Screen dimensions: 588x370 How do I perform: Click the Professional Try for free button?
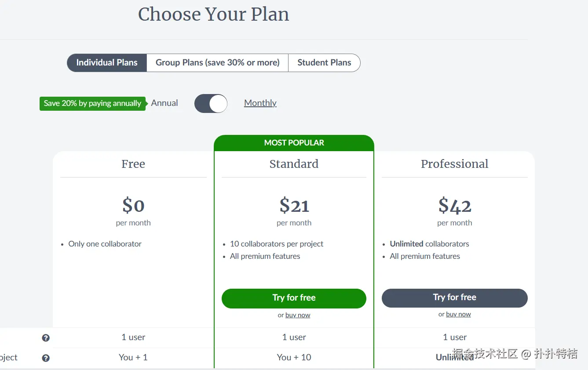tap(454, 297)
